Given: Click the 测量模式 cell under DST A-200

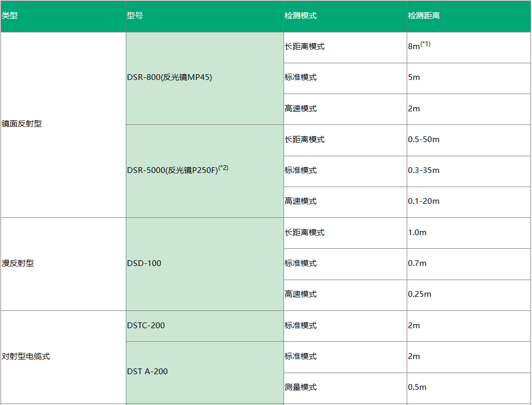Looking at the screenshot, I should tap(298, 387).
